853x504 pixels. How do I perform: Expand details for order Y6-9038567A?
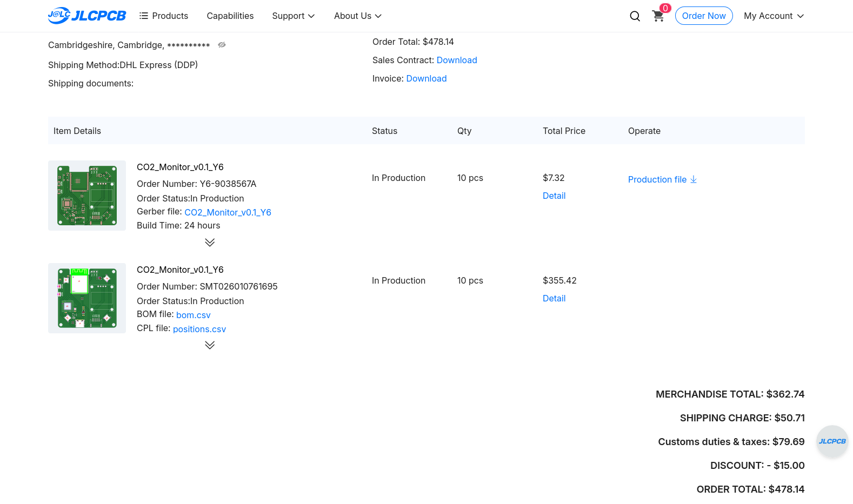click(210, 243)
